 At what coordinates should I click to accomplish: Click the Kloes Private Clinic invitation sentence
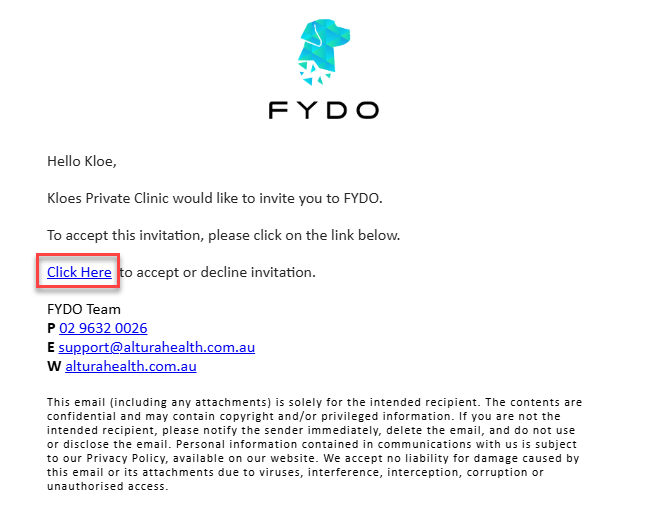tap(215, 199)
